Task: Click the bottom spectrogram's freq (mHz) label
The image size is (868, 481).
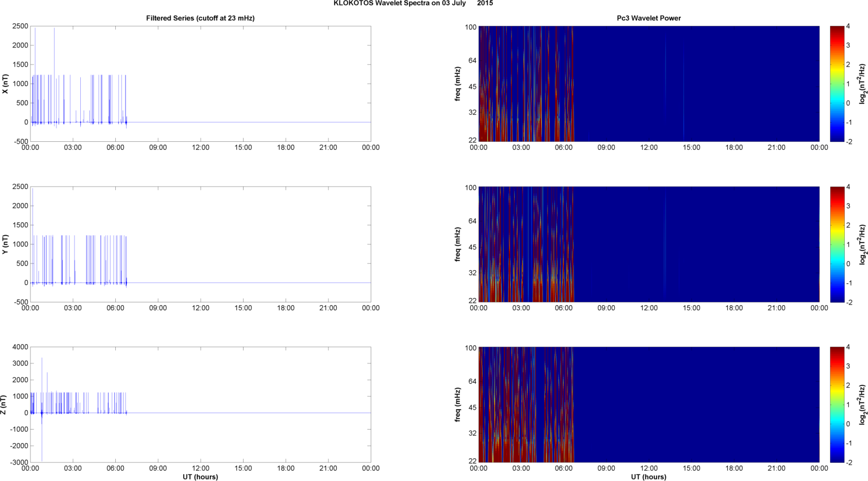Action: (x=457, y=405)
